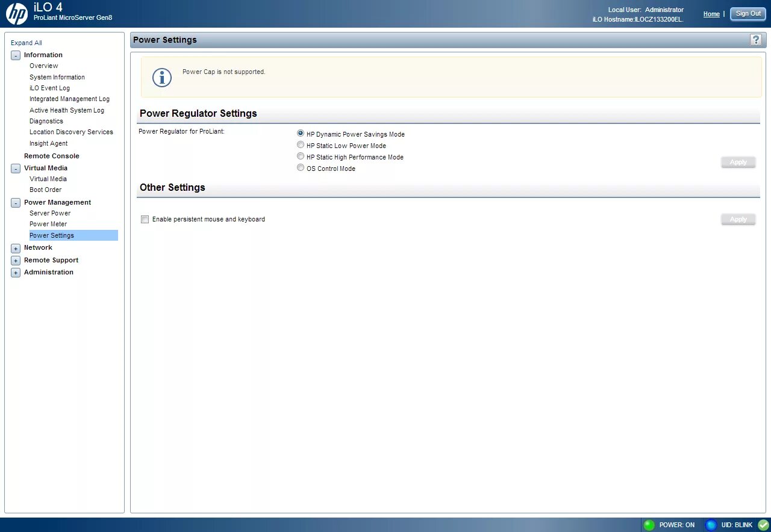Select OS Control Mode radio button
The width and height of the screenshot is (771, 532).
tap(301, 168)
